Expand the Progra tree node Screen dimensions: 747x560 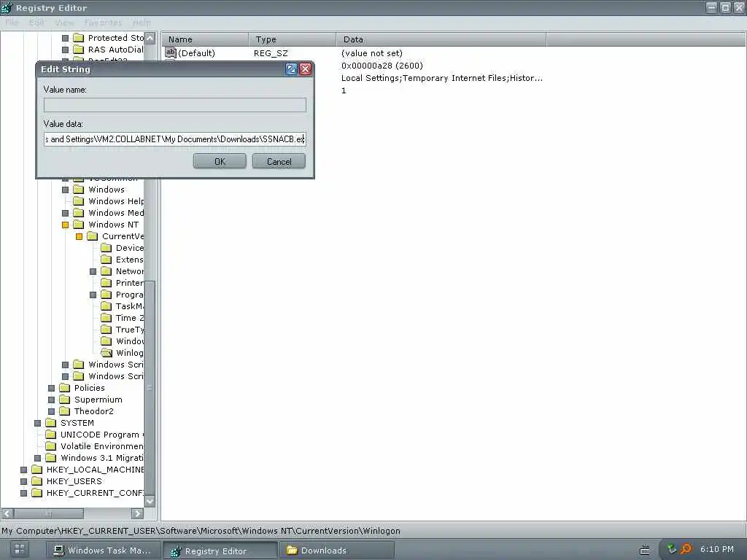click(93, 295)
